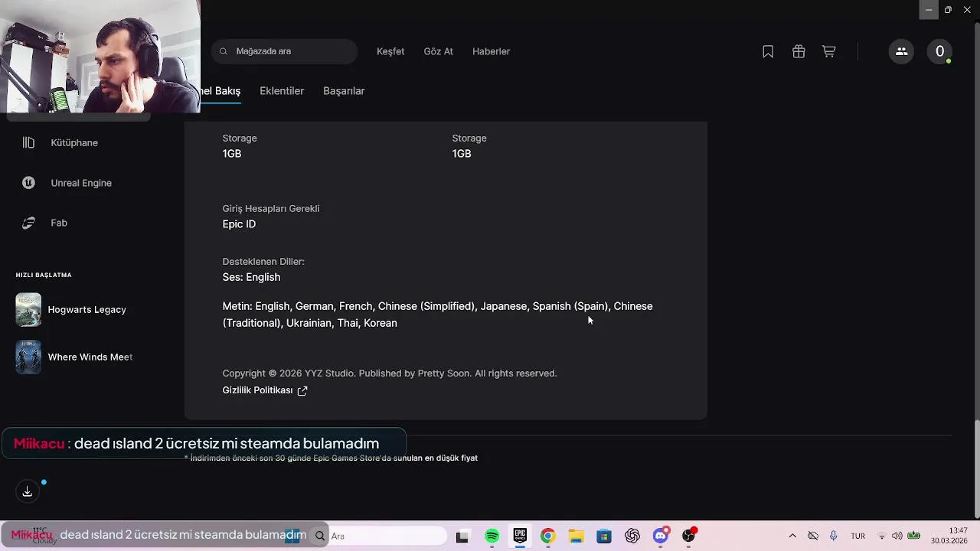Open the account profile avatar
This screenshot has height=551, width=980.
(x=940, y=51)
